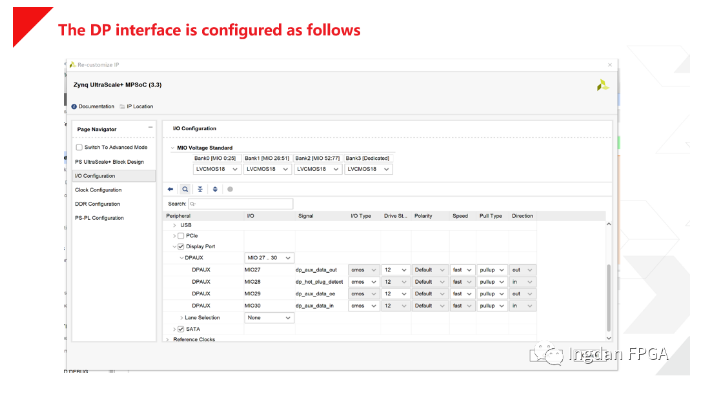Click the peripheral table vertical scrollbar

coord(608,298)
